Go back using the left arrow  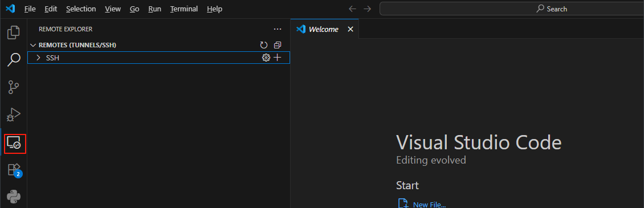pyautogui.click(x=352, y=9)
